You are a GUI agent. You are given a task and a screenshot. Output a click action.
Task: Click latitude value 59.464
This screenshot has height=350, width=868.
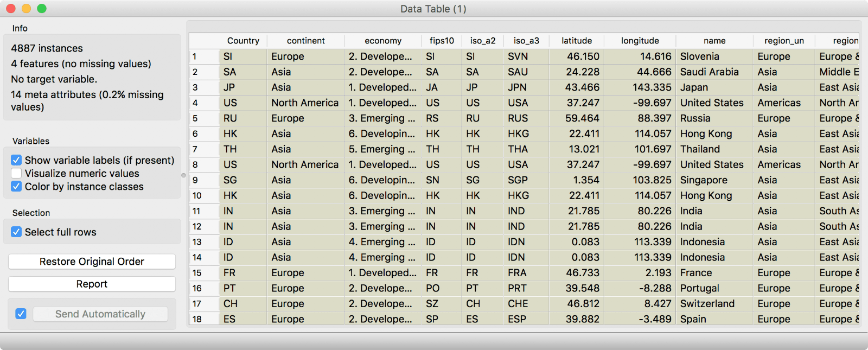coord(577,118)
